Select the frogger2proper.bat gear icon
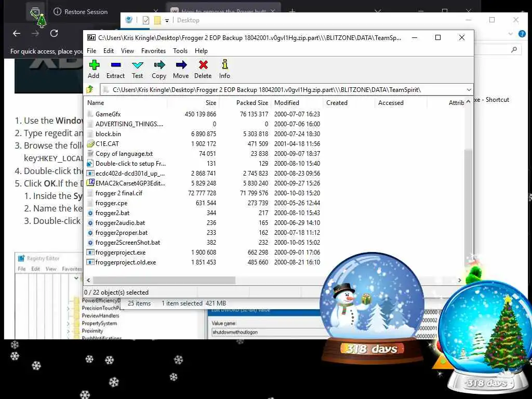Screen dimensions: 532x399 pyautogui.click(x=90, y=233)
